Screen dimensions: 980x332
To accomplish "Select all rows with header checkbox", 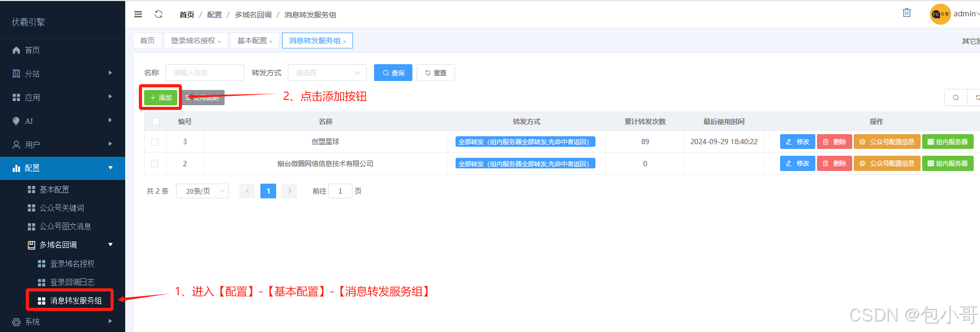I will (155, 122).
